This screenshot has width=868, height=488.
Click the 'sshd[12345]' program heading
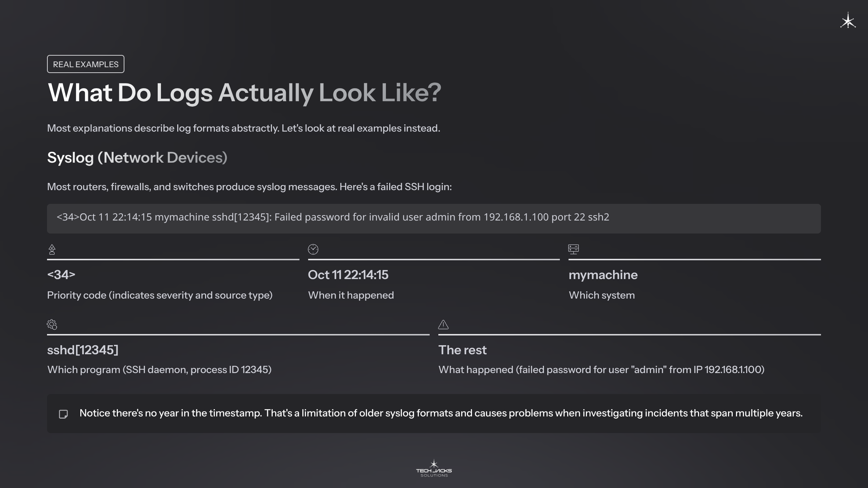click(x=83, y=350)
